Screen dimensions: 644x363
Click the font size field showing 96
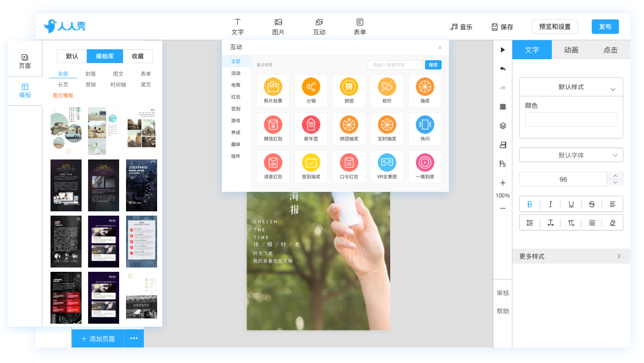[x=563, y=179]
